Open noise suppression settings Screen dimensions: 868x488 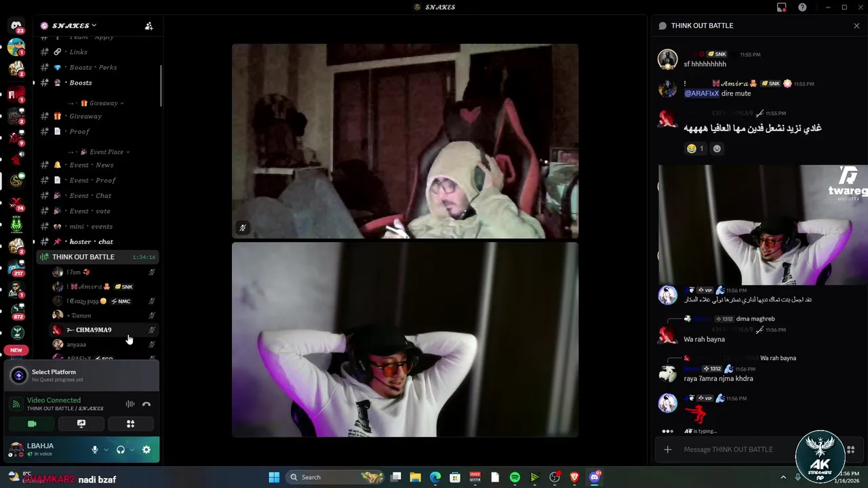[x=130, y=404]
